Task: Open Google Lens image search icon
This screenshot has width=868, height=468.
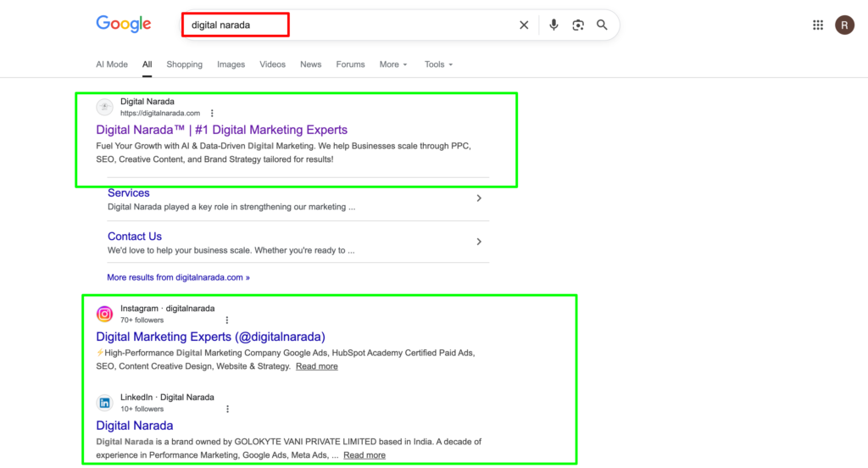Action: coord(578,25)
